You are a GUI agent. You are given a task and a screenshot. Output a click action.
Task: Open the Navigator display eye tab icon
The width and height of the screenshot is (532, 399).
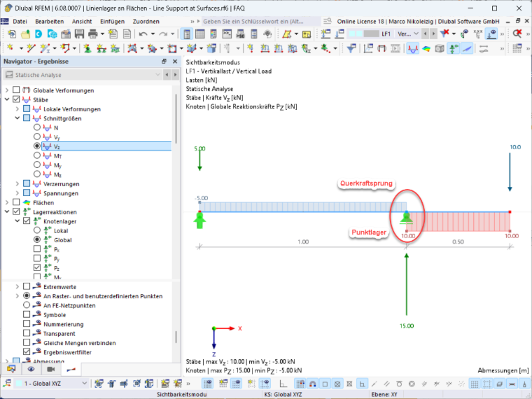tap(31, 369)
